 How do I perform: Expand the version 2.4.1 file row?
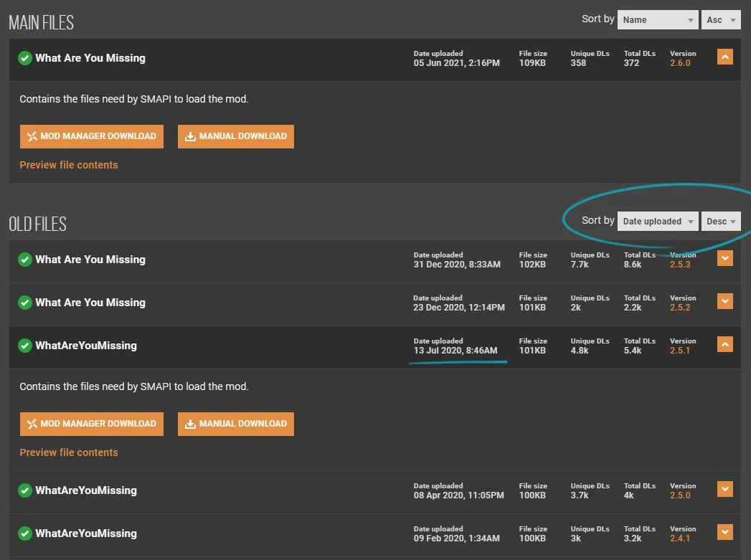pos(724,533)
